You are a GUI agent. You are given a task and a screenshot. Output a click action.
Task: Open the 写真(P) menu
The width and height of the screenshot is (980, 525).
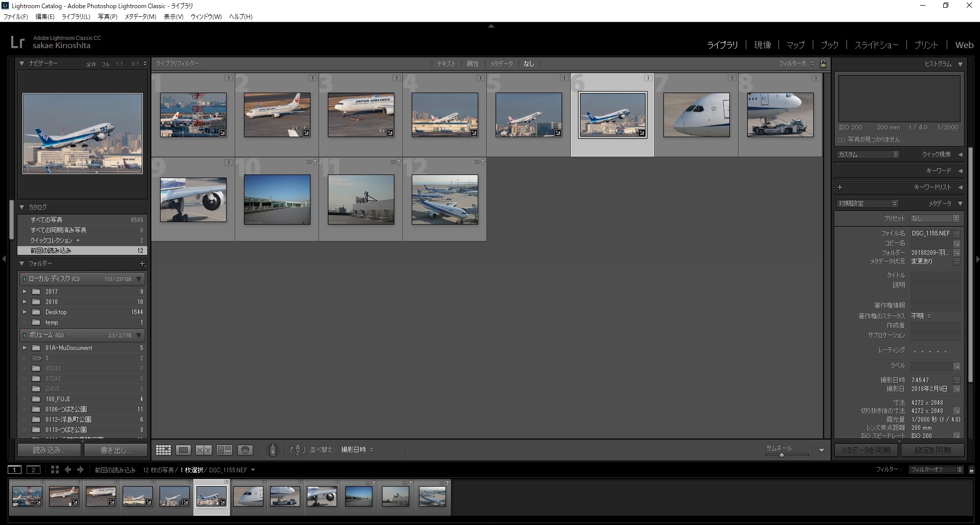pyautogui.click(x=107, y=16)
